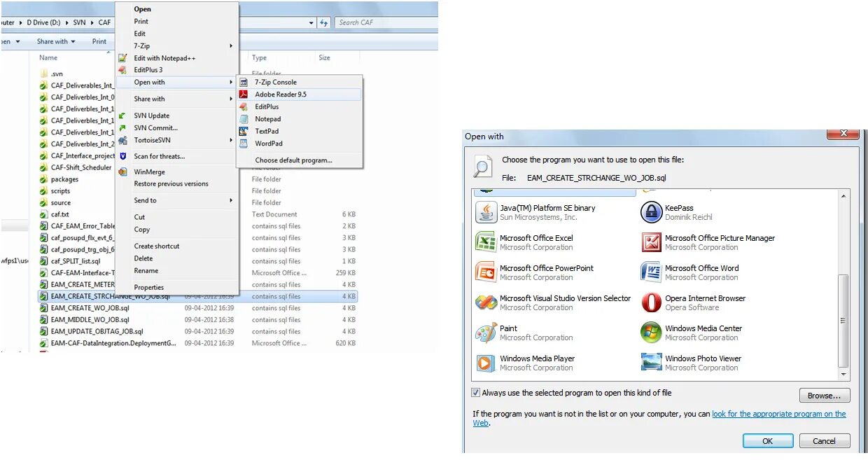Screen dimensions: 868x460
Task: Click Rename in the context menu
Action: pyautogui.click(x=146, y=271)
